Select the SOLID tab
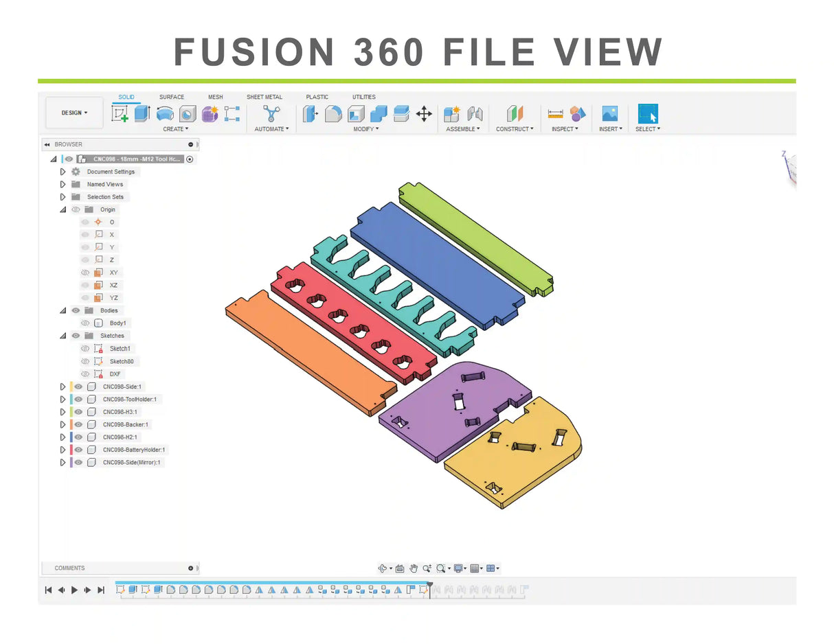Image resolution: width=834 pixels, height=644 pixels. pos(126,97)
